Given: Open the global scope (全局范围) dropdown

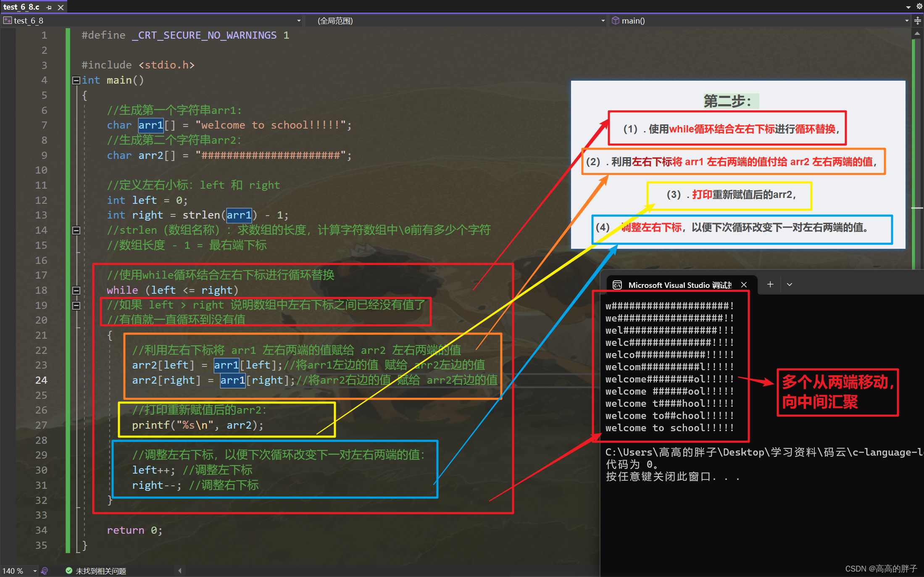Looking at the screenshot, I should point(603,21).
